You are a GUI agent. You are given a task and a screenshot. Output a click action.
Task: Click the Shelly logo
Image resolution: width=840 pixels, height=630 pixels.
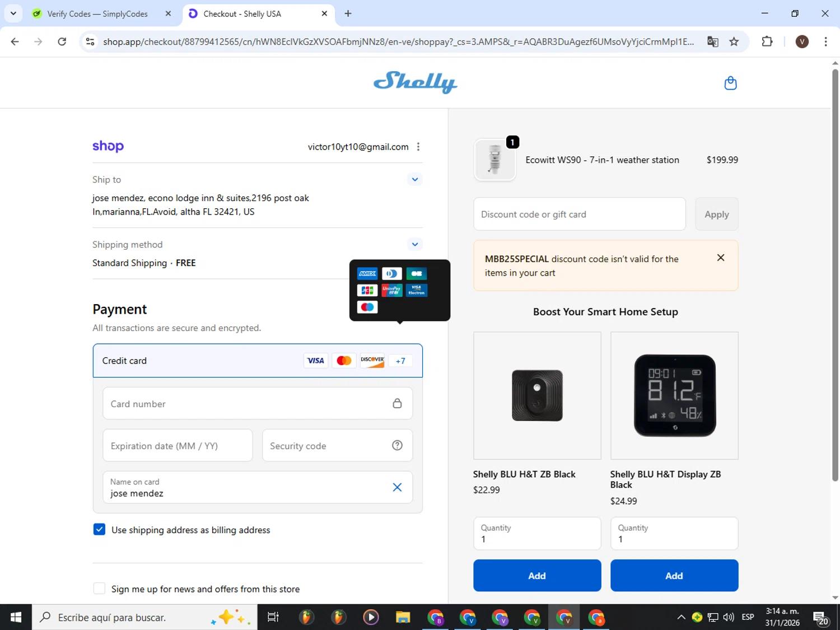click(415, 82)
